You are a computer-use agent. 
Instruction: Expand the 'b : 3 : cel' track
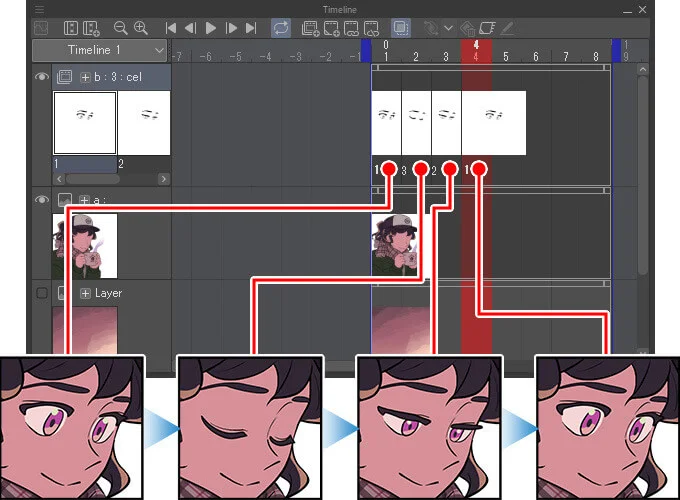point(86,77)
